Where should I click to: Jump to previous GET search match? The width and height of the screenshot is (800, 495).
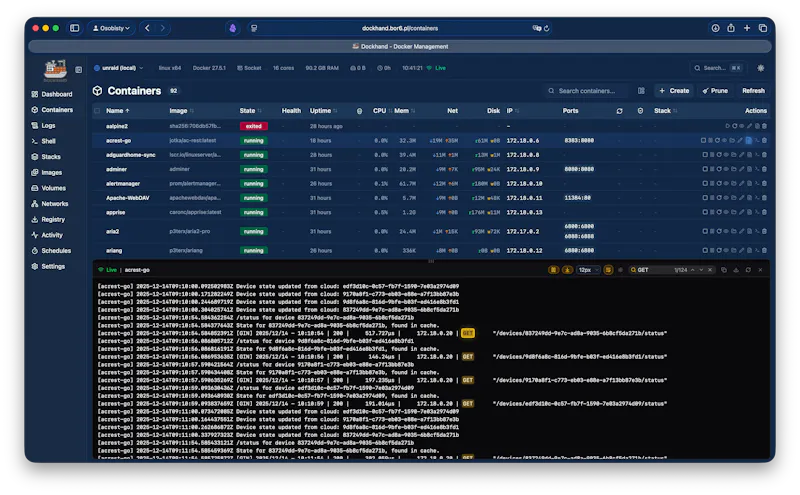tap(692, 270)
